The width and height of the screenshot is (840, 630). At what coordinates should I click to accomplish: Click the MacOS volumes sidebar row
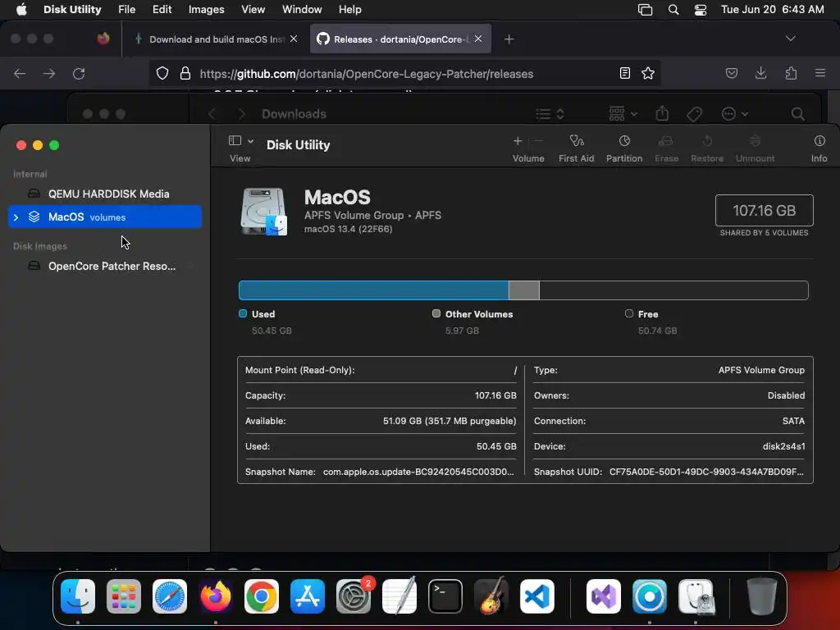[105, 217]
